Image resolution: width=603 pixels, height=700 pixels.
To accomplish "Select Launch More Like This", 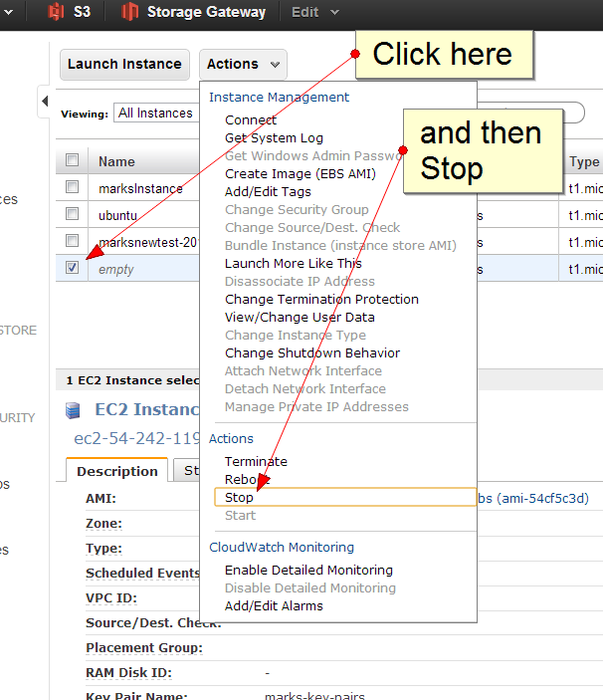I will pyautogui.click(x=293, y=264).
